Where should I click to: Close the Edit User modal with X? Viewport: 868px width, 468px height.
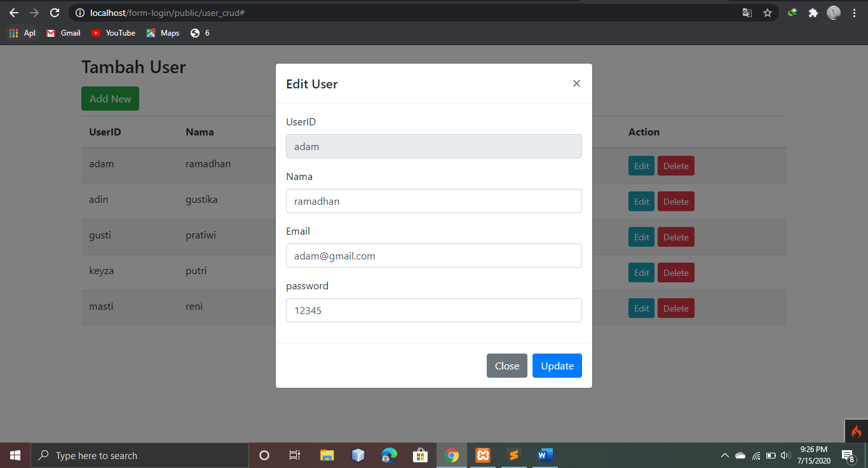point(576,83)
